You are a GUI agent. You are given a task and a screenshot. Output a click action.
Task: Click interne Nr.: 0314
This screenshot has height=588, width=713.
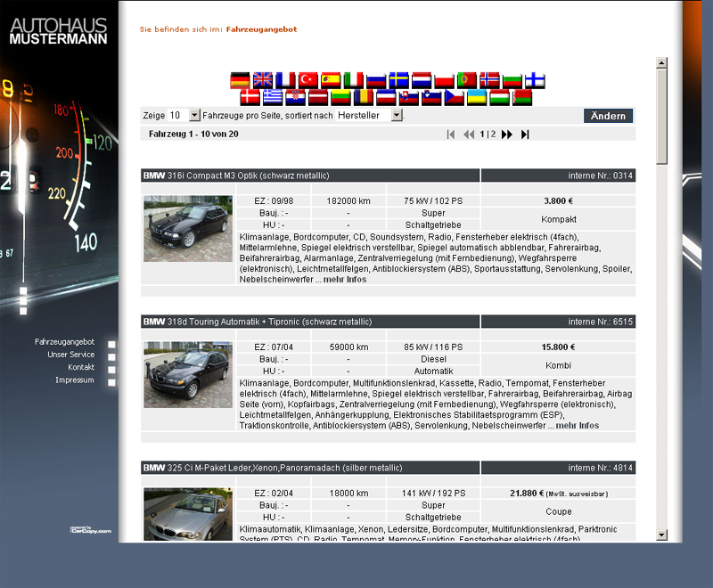pos(600,176)
